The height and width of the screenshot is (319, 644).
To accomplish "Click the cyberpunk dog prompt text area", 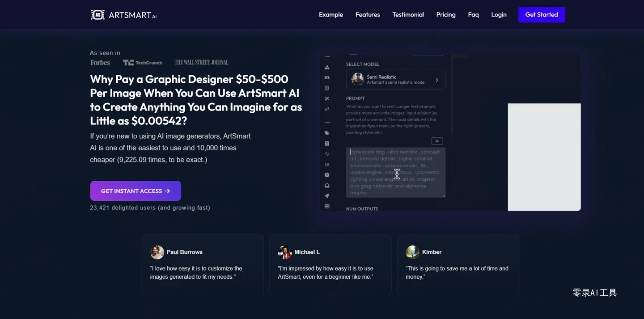I will tap(396, 172).
